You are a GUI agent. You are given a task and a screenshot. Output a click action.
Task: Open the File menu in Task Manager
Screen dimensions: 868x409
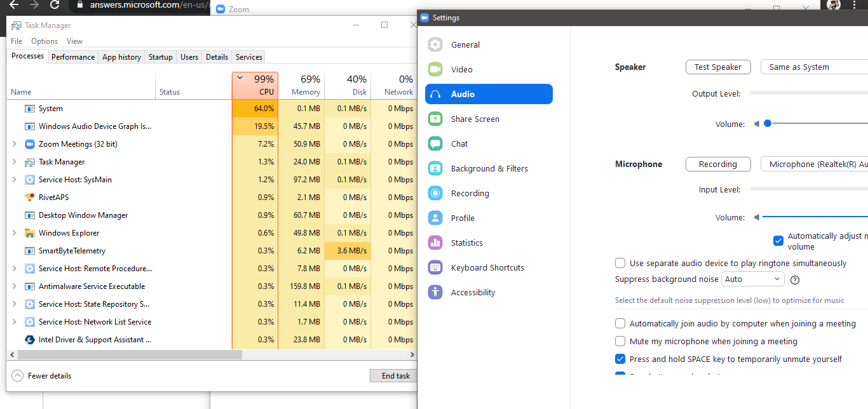click(x=17, y=41)
